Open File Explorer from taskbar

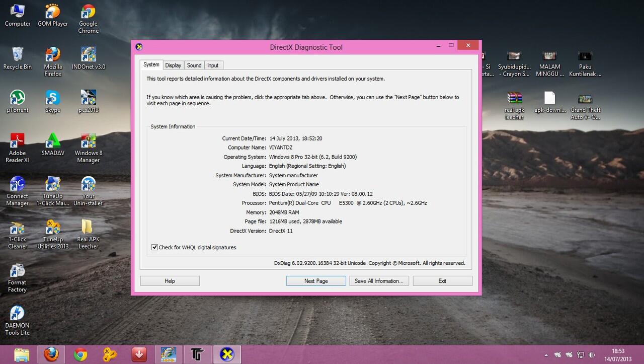pyautogui.click(x=22, y=355)
